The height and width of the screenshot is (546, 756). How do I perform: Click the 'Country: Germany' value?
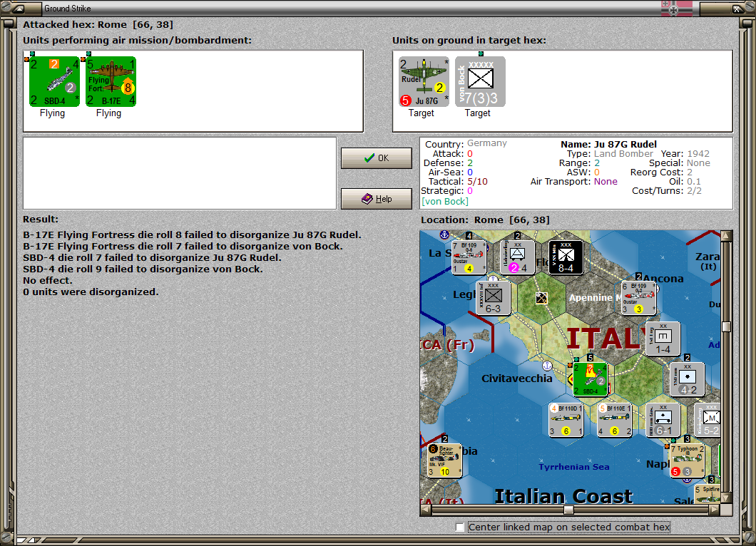click(487, 143)
